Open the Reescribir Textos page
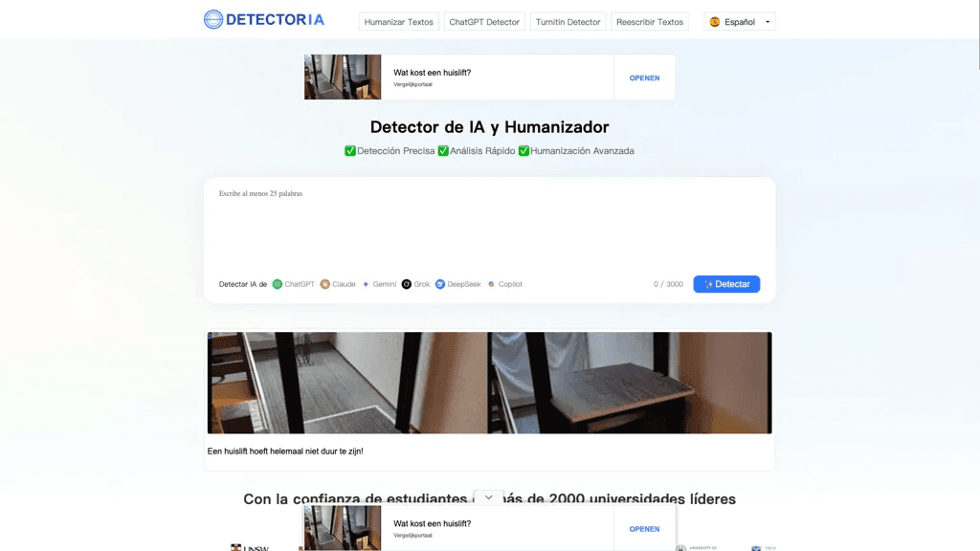Screen dimensions: 980x551 pyautogui.click(x=650, y=22)
